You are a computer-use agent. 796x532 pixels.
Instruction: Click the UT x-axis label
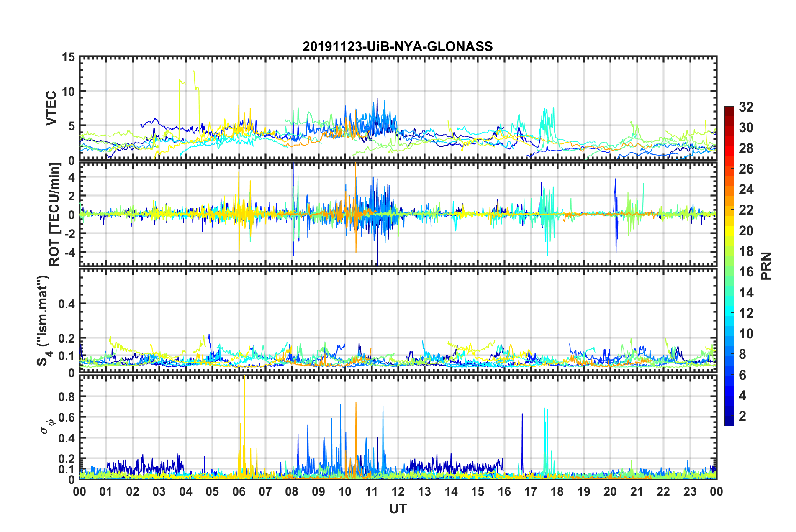click(398, 509)
